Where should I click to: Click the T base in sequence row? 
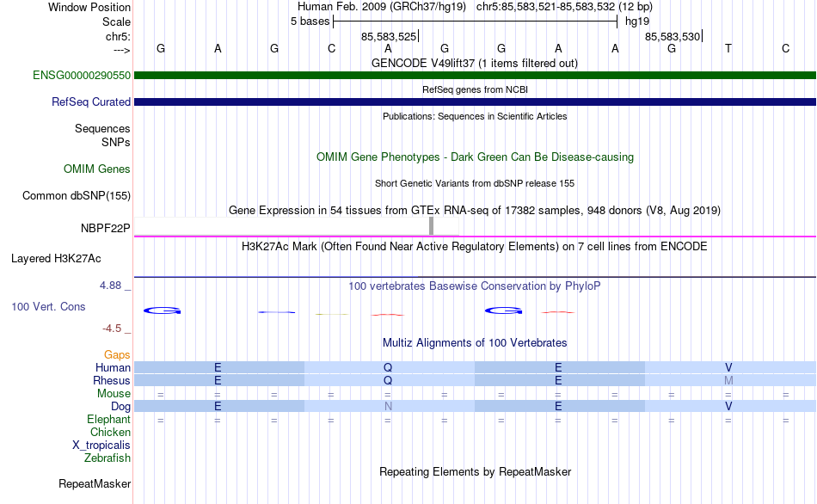pyautogui.click(x=728, y=48)
